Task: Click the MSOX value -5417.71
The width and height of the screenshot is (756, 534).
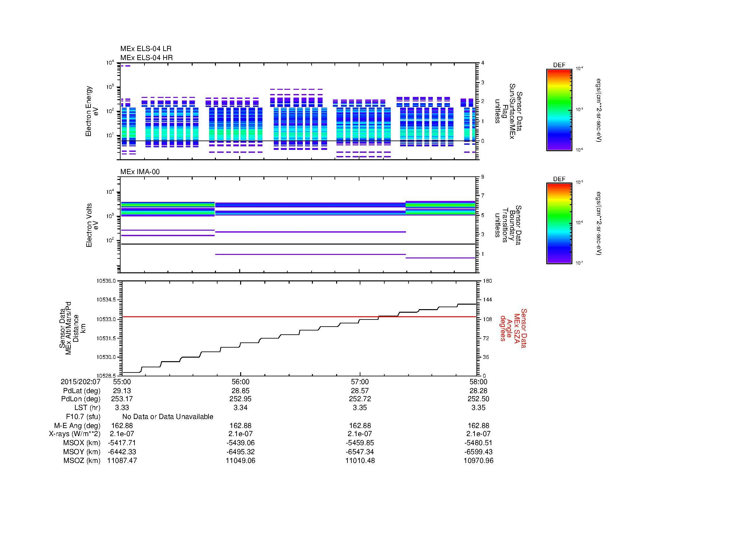Action: click(x=122, y=443)
